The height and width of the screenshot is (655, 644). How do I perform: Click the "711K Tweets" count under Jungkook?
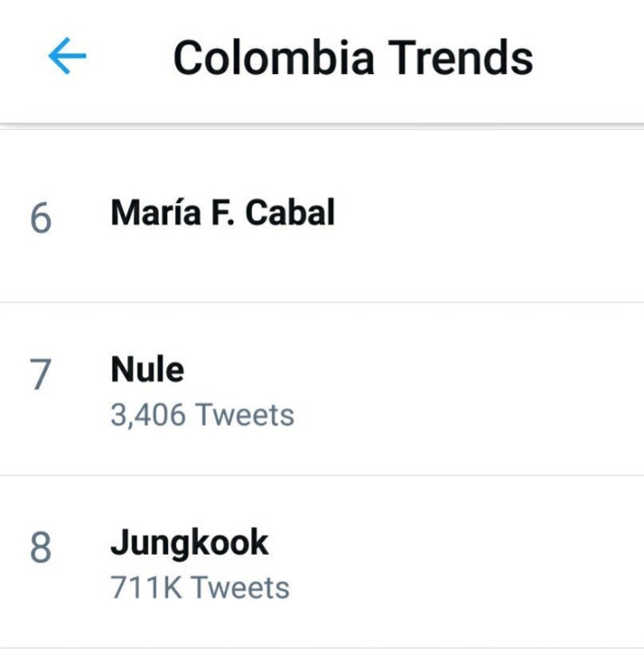(200, 588)
